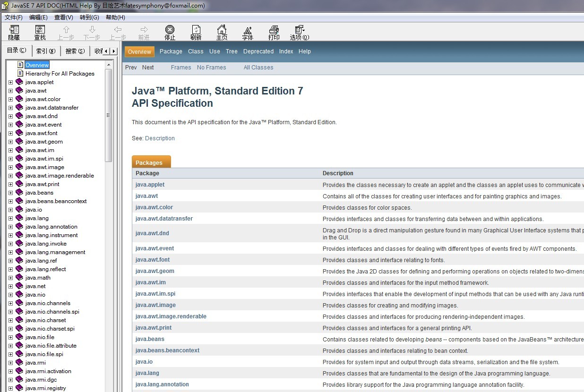Click the book icon for java.nio.file.attribute

[x=19, y=345]
